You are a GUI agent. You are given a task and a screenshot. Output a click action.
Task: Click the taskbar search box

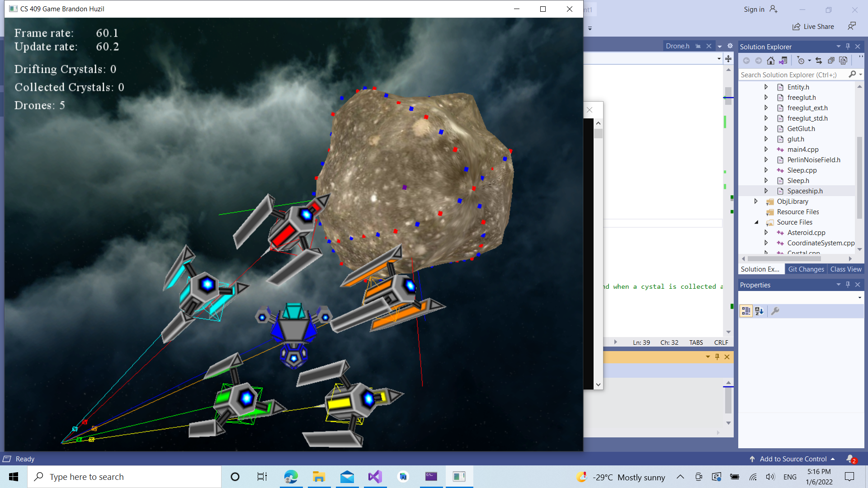point(124,477)
